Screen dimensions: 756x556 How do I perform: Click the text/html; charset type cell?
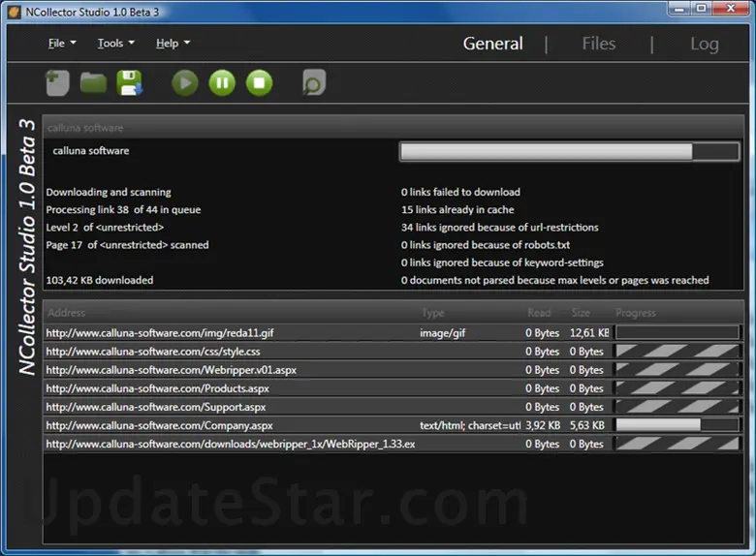point(470,425)
